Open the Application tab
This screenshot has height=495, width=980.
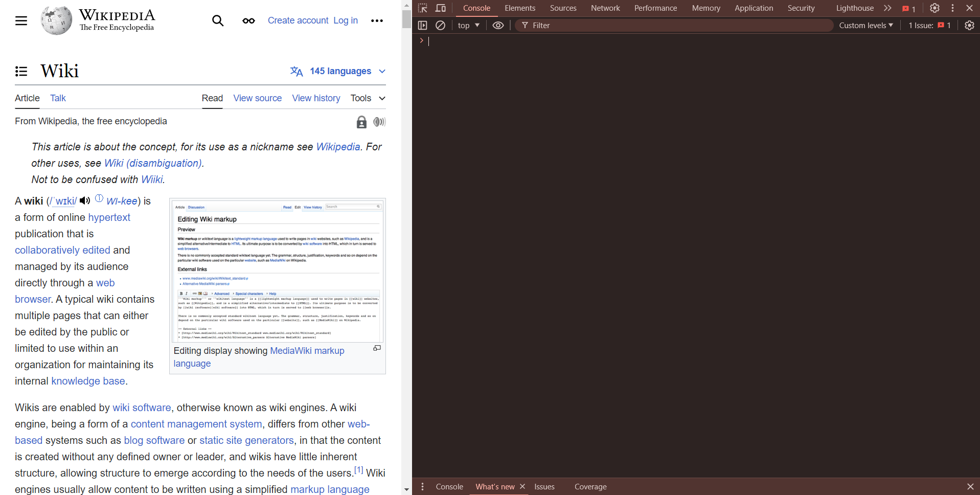[x=754, y=8]
